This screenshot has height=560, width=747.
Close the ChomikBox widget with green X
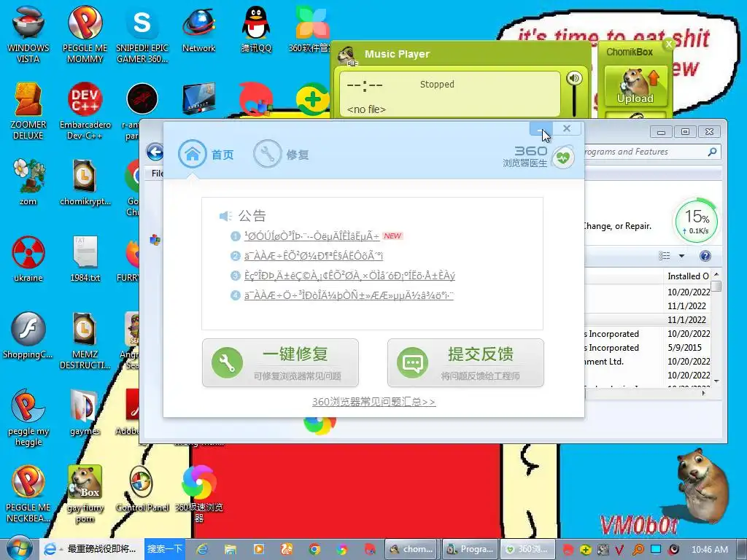pos(669,44)
